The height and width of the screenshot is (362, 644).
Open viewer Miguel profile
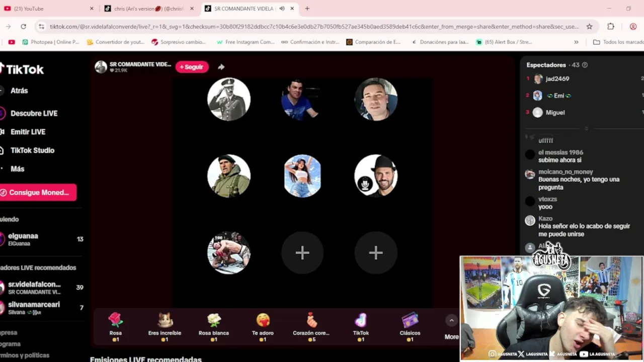(x=555, y=113)
